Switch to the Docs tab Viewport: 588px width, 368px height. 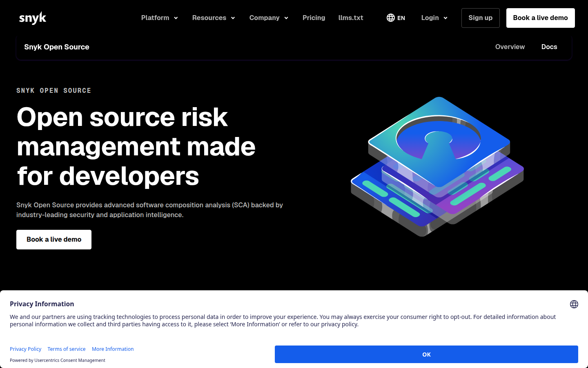pyautogui.click(x=549, y=47)
